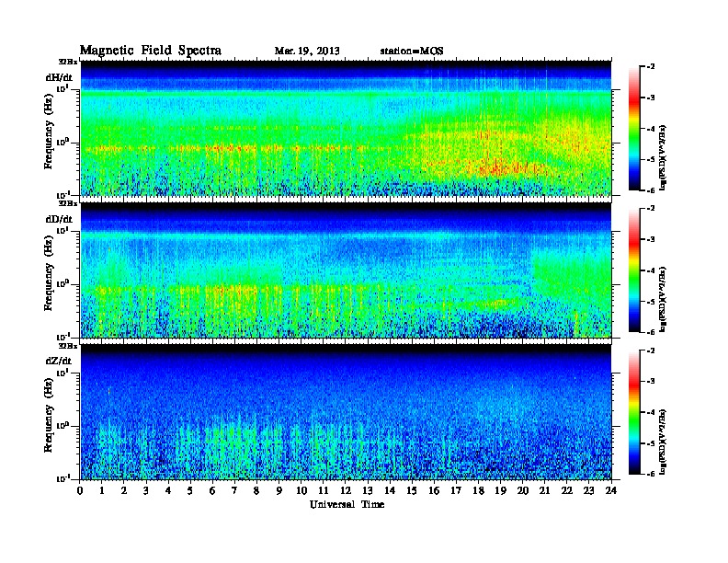Click the dH/dt panel label
The height and width of the screenshot is (563, 728).
point(59,77)
